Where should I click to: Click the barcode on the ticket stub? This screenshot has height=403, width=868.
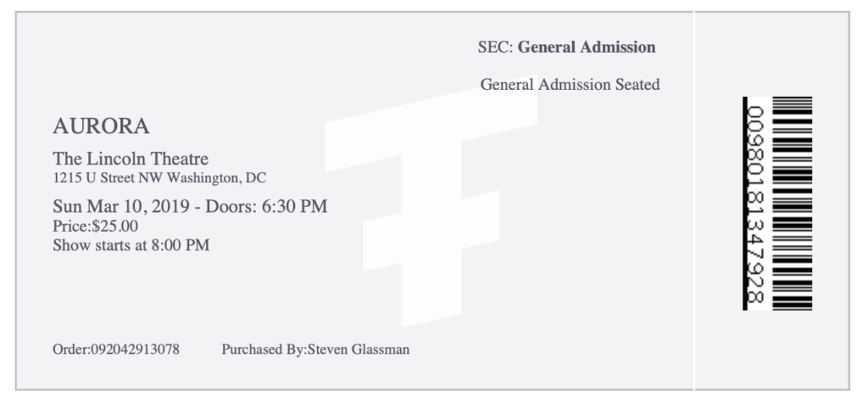pos(793,204)
